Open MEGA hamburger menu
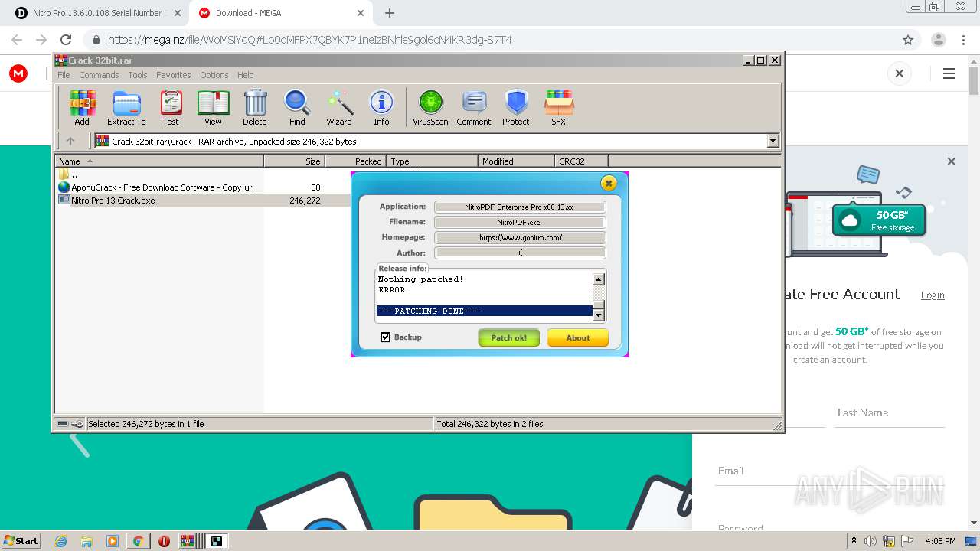This screenshot has width=980, height=551. 949,73
